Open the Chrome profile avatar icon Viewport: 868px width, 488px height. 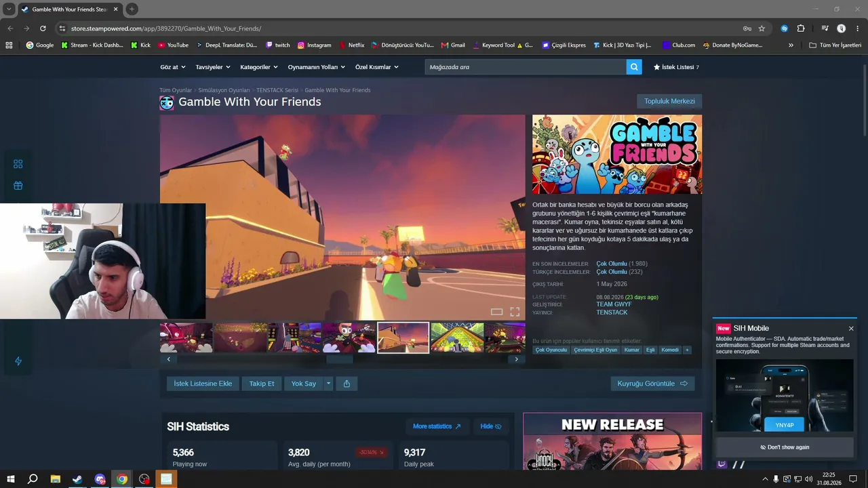(842, 28)
